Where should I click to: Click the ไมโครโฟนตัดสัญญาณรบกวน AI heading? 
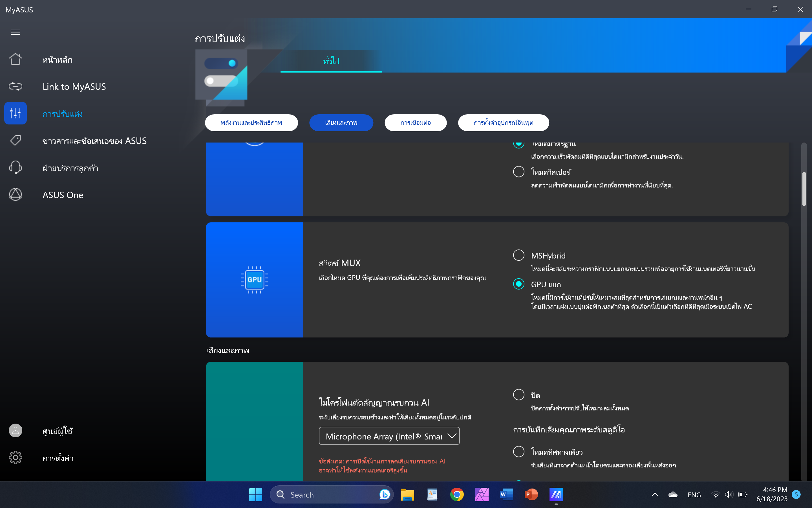point(374,402)
